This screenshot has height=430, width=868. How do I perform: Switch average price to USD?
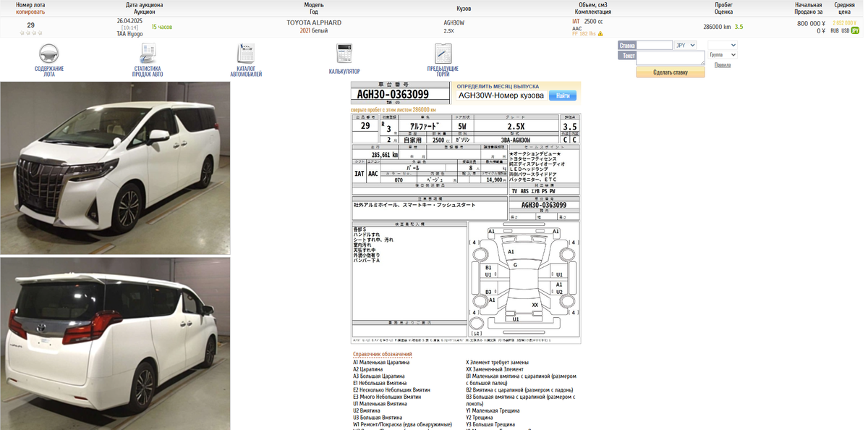(x=845, y=31)
